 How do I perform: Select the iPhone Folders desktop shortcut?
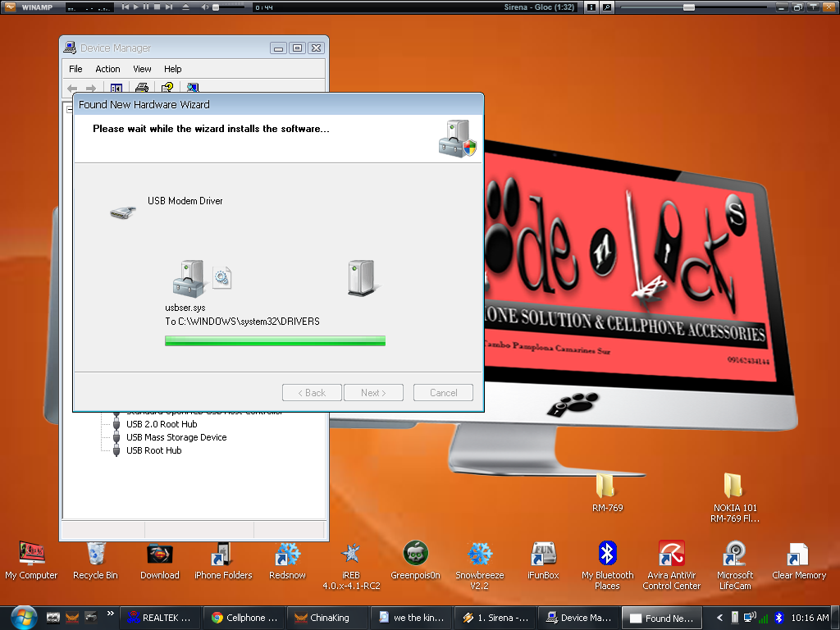[x=223, y=560]
